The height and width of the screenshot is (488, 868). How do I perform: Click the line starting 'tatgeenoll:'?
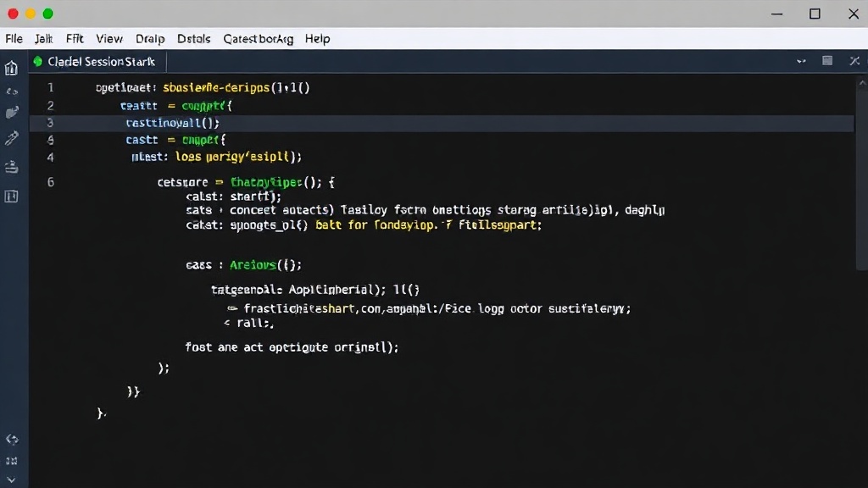click(x=315, y=290)
